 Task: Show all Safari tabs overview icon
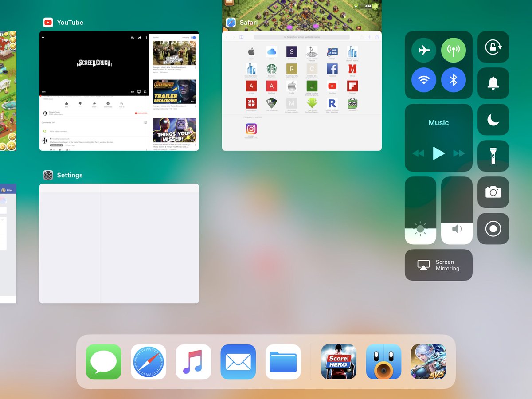pyautogui.click(x=377, y=37)
